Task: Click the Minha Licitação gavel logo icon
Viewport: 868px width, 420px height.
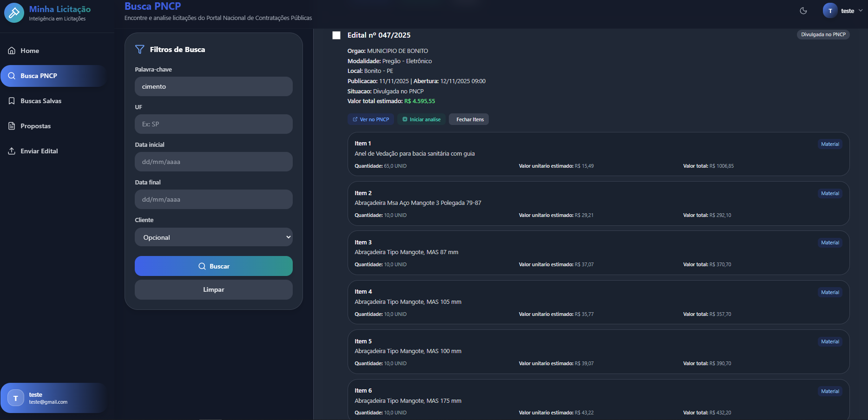Action: (x=14, y=13)
